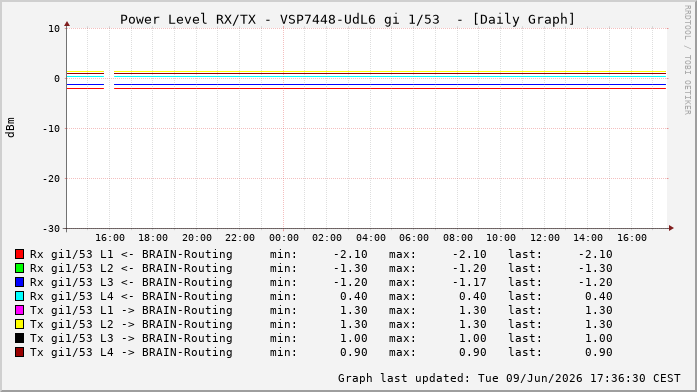
Task: Click the cyan Rx L4 legend swatch
Action: 19,296
